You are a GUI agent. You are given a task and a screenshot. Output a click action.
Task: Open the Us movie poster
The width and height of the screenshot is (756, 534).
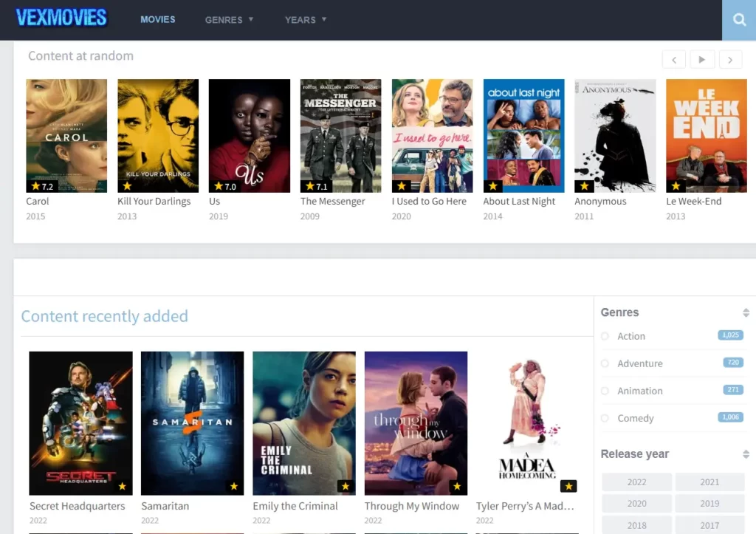click(250, 136)
